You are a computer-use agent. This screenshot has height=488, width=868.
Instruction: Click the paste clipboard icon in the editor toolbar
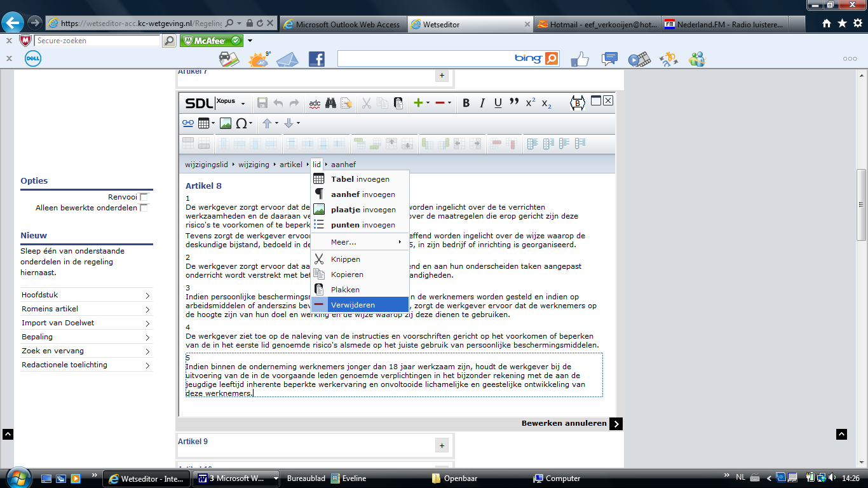[398, 103]
